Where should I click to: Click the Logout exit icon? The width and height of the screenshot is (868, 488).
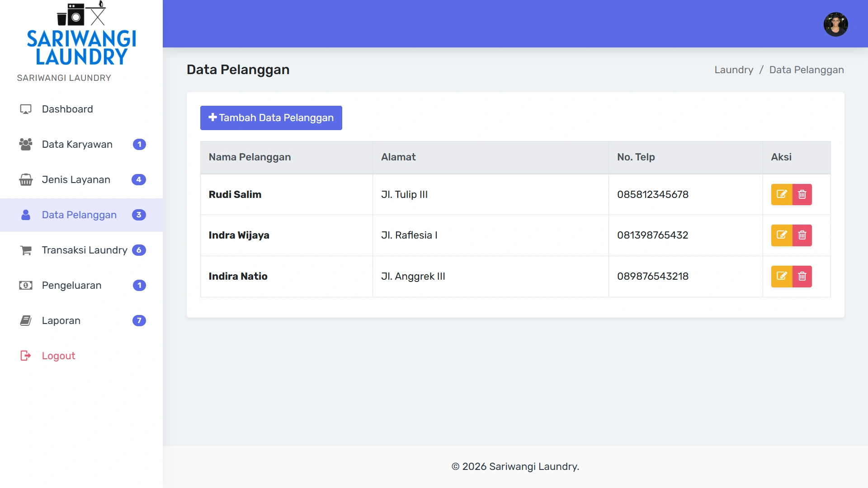coord(26,356)
